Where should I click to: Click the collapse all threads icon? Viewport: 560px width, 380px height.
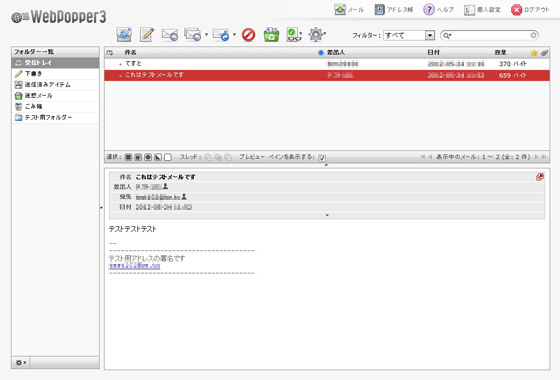[228, 157]
